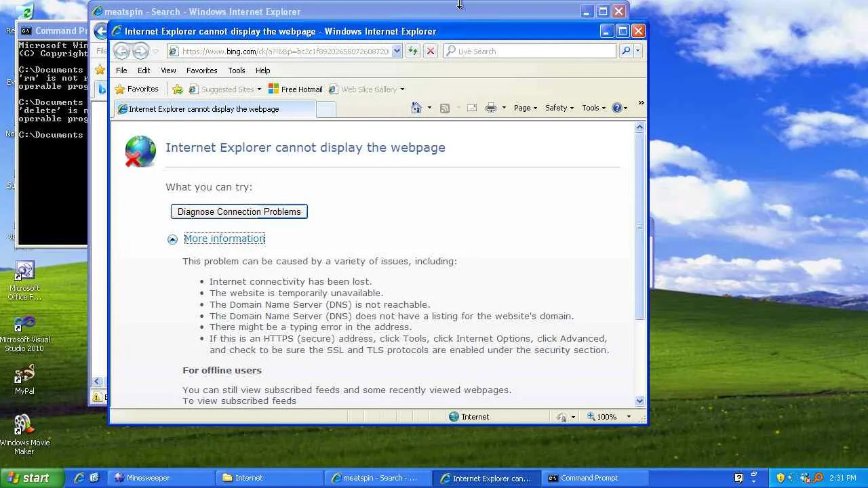
Task: Open the Safety dropdown menu
Action: (559, 108)
